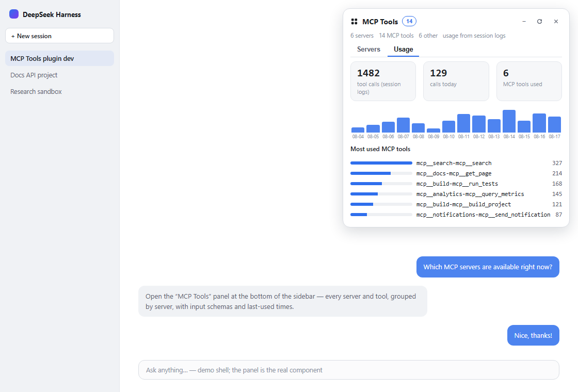Image resolution: width=578 pixels, height=392 pixels.
Task: Click the 08-11 bar in the chart
Action: coord(464,123)
